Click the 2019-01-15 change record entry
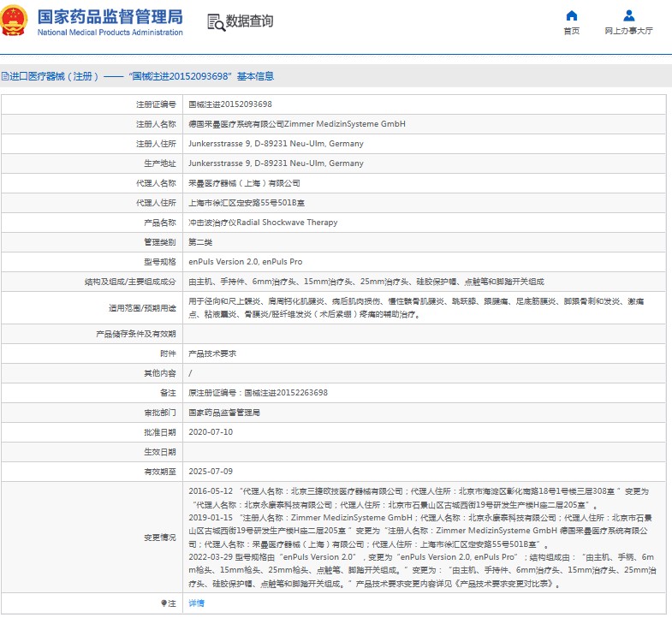The height and width of the screenshot is (618, 672). pos(420,531)
